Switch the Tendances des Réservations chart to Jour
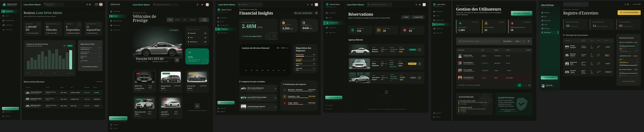 pos(65,46)
